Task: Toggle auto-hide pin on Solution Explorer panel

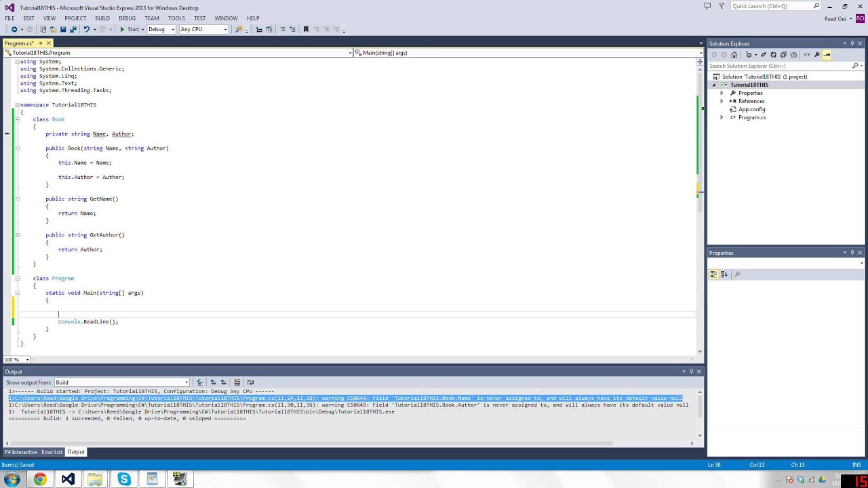Action: [x=852, y=43]
